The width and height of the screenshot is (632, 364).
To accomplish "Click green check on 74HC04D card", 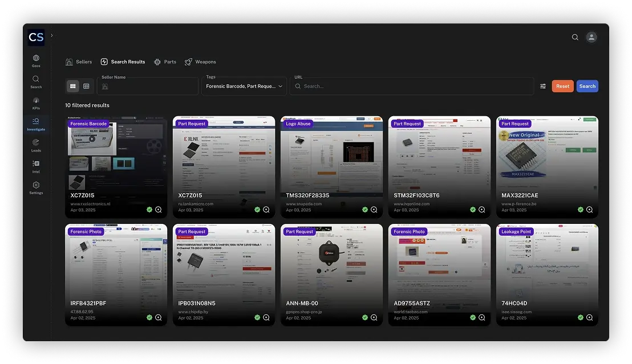I will tap(581, 318).
